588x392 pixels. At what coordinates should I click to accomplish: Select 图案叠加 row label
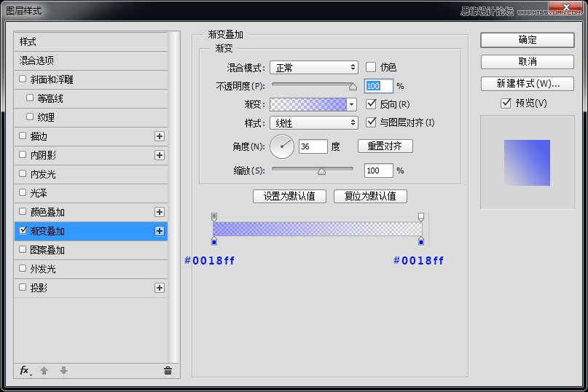pos(47,250)
